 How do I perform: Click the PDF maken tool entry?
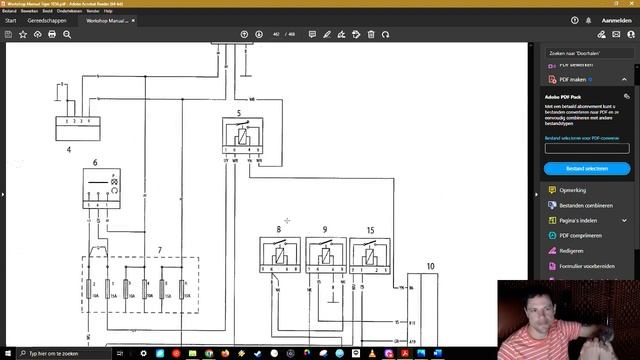pyautogui.click(x=573, y=80)
